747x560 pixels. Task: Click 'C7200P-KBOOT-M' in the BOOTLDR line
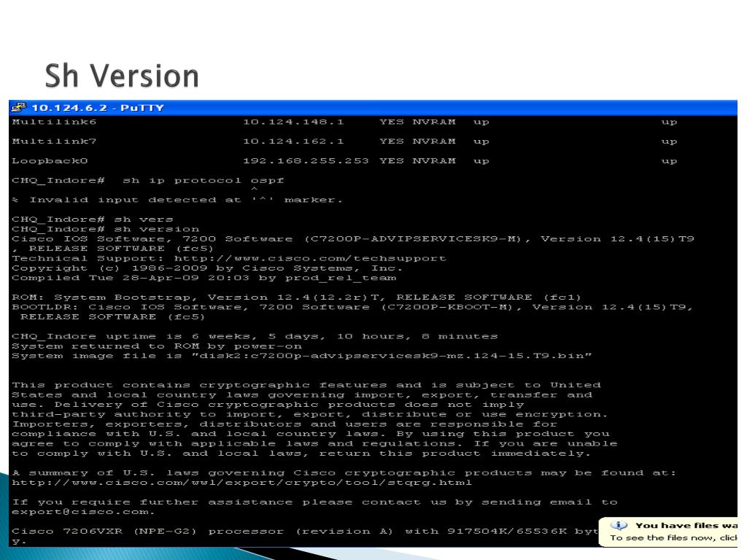(447, 307)
